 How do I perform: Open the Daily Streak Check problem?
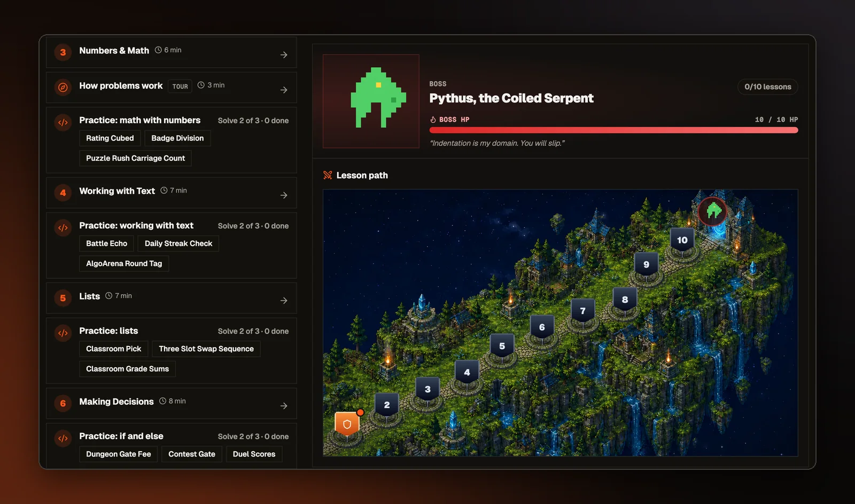click(178, 243)
